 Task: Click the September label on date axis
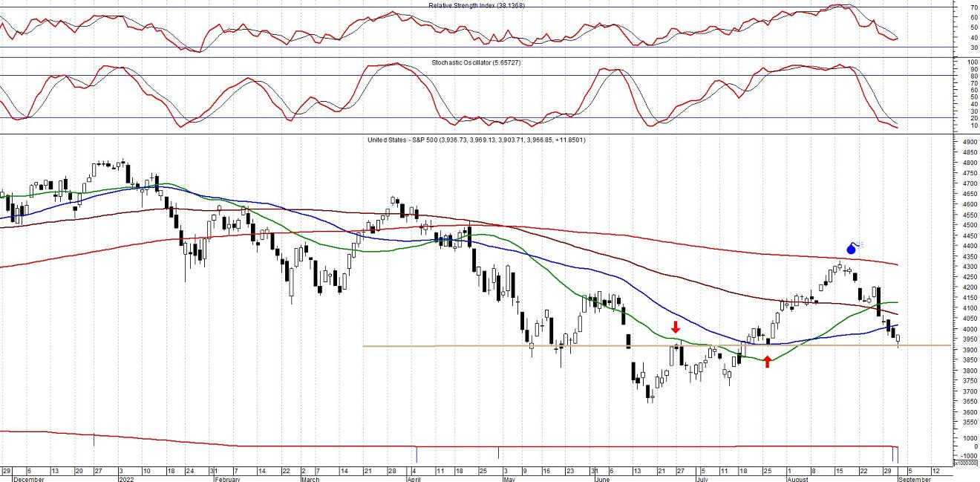[x=913, y=479]
